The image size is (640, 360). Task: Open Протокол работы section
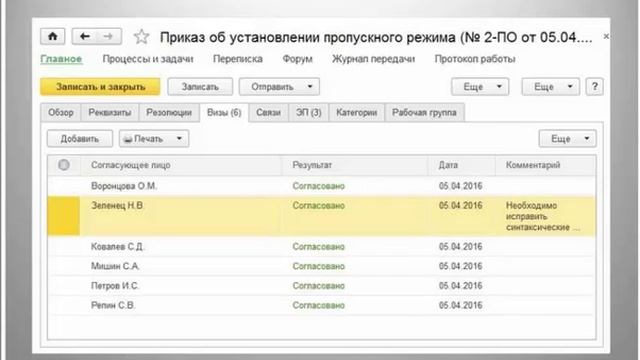475,59
